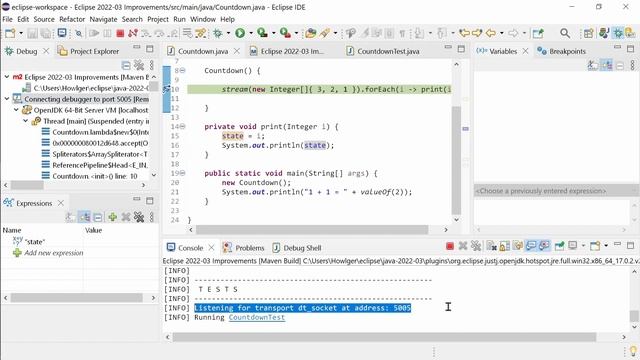
Task: Click the Debug bug icon in main toolbar
Action: coord(218,33)
